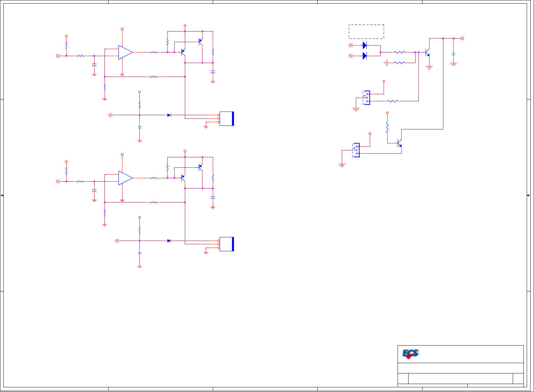The height and width of the screenshot is (392, 534).
Task: Select the output capacitor in the upper circuit
Action: coord(213,72)
